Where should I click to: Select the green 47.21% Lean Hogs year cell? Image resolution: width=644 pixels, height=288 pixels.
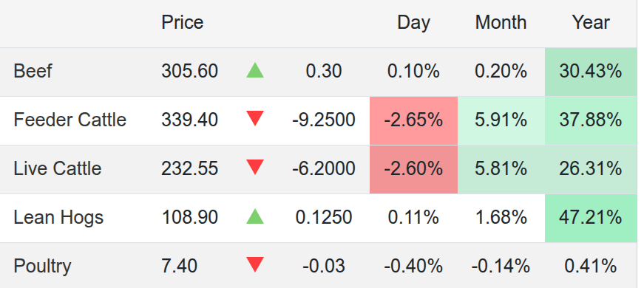[x=591, y=218]
